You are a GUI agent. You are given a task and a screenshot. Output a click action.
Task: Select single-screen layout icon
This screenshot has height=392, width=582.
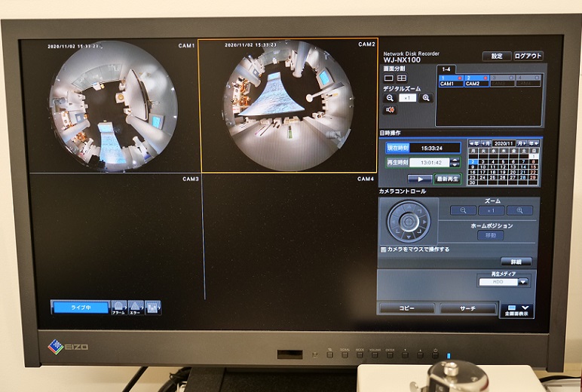click(x=389, y=78)
